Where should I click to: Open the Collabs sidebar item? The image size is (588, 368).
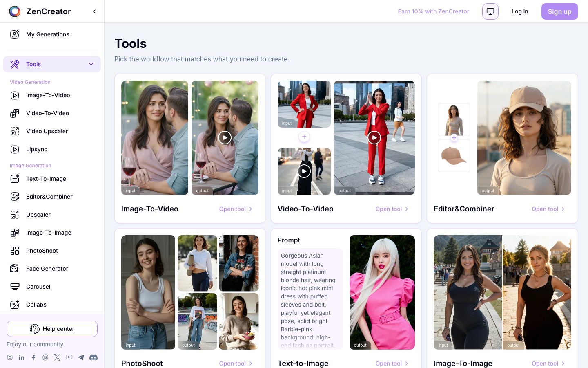tap(36, 305)
